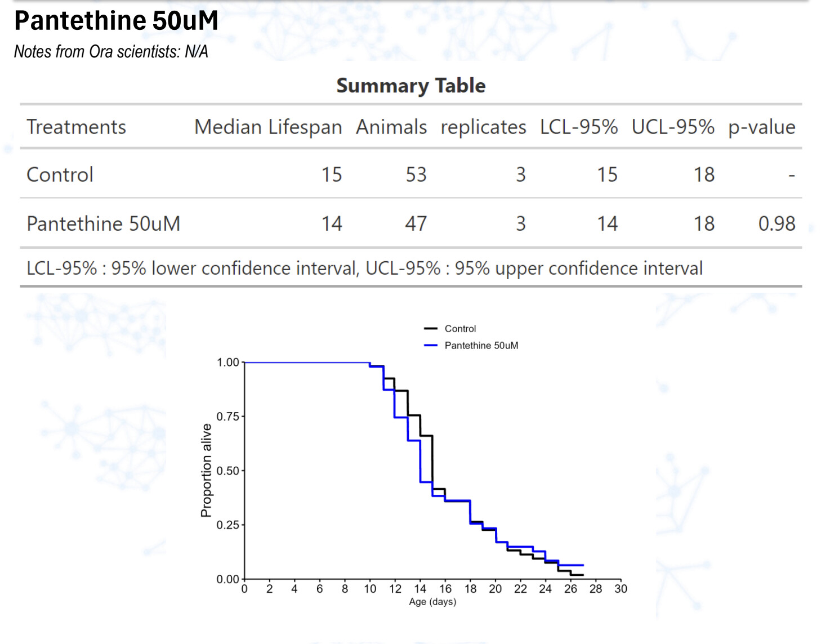This screenshot has height=644, width=830.
Task: Click the blue Pantethine 50uM legend swatch
Action: point(431,346)
